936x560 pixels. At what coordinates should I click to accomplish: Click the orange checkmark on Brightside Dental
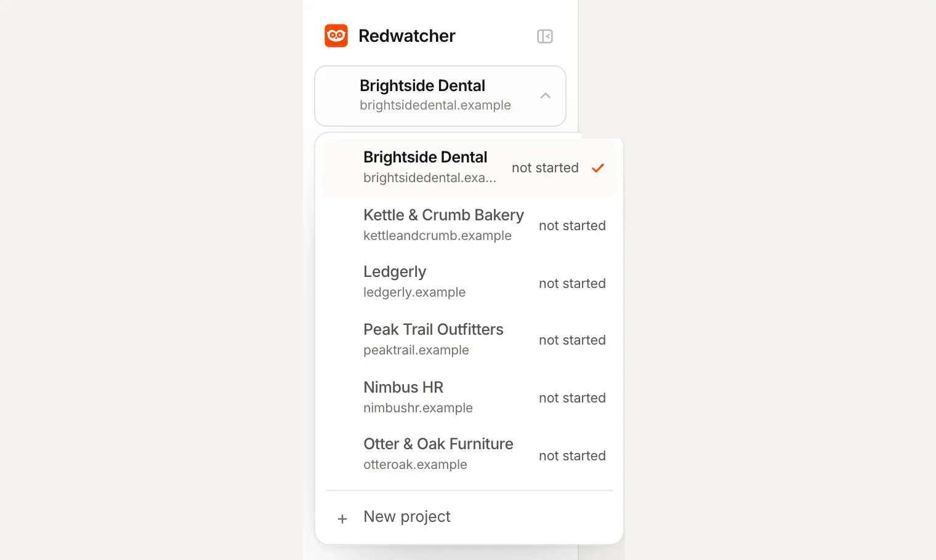click(598, 168)
